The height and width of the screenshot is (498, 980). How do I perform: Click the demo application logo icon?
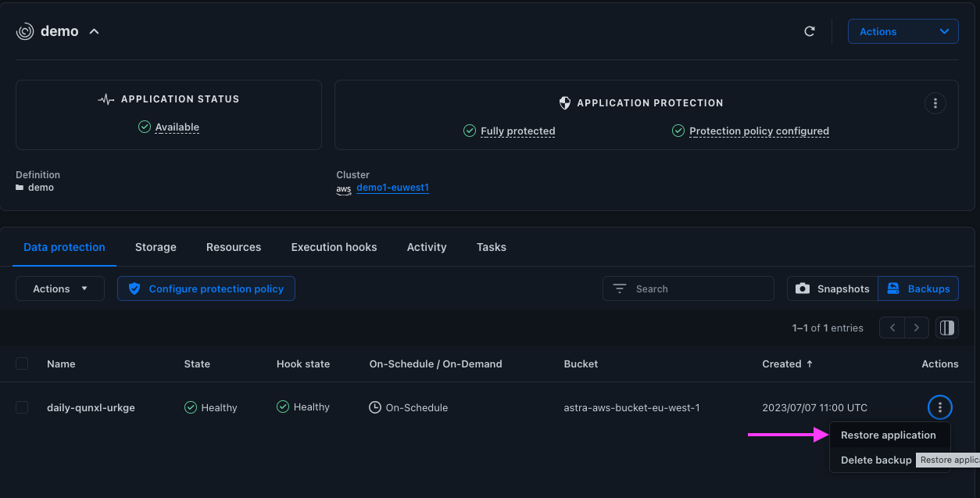(x=25, y=31)
